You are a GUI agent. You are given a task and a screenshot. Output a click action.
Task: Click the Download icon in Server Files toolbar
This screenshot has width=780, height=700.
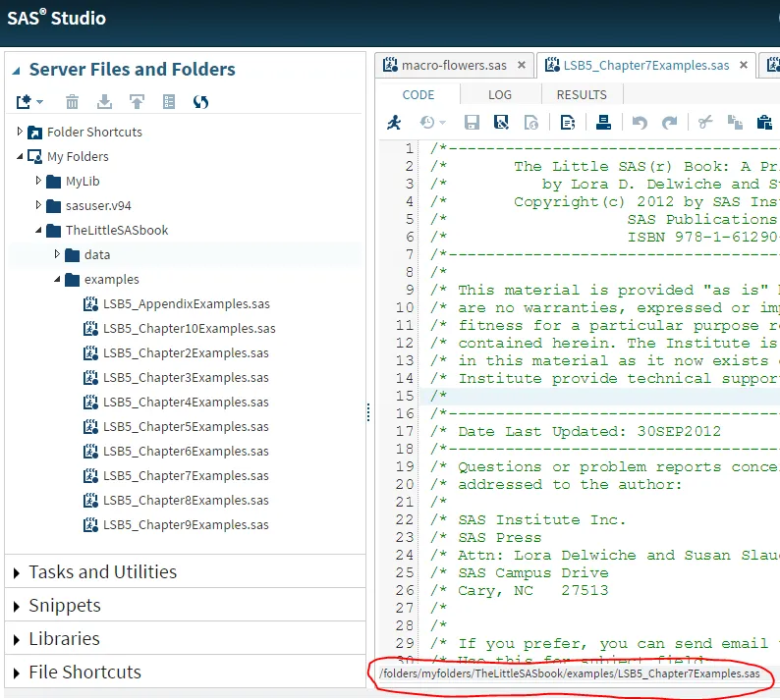(x=104, y=102)
